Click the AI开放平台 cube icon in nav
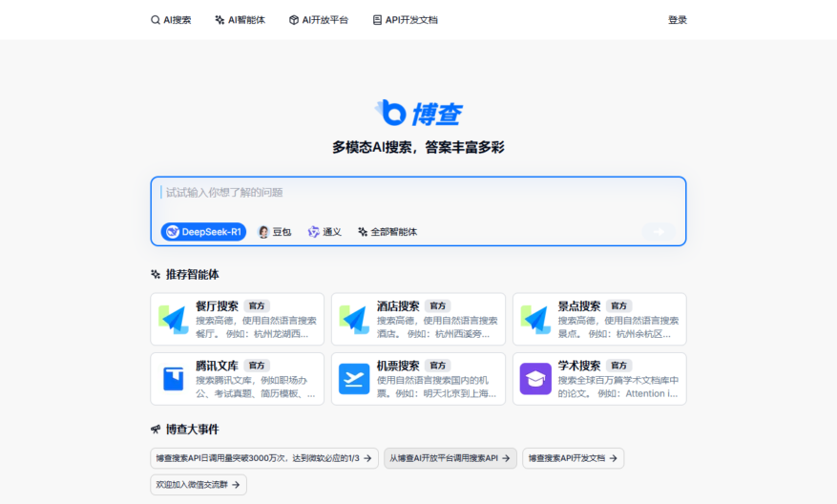This screenshot has width=837, height=504. (x=294, y=20)
